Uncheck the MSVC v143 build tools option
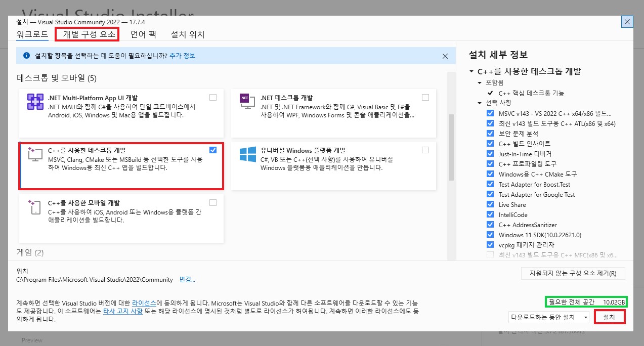Image resolution: width=644 pixels, height=346 pixels. pos(490,113)
